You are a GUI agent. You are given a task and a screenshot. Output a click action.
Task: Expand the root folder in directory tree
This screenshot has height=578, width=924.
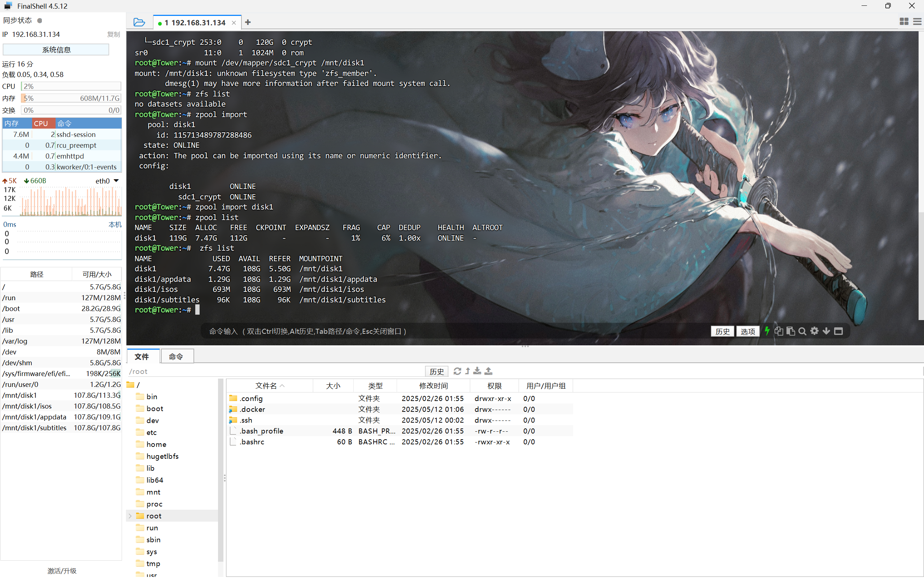130,516
